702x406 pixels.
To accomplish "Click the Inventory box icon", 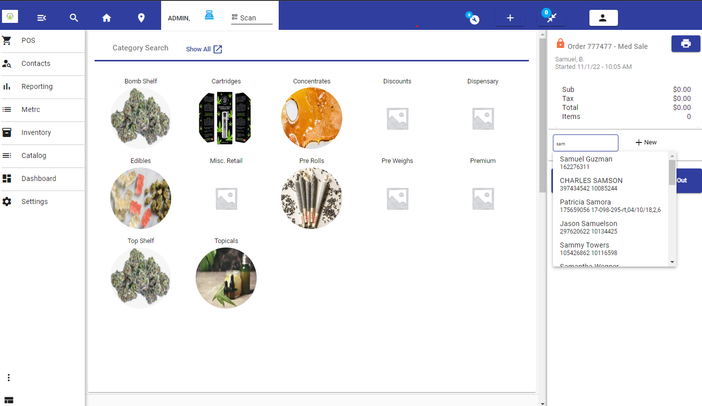I will coord(7,132).
